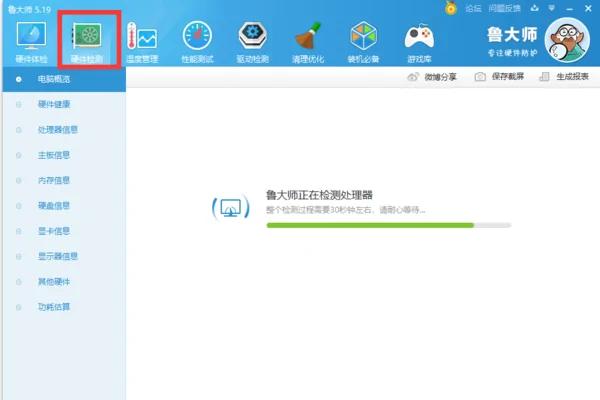Click the green detection progress bar
The height and width of the screenshot is (400, 600).
389,225
